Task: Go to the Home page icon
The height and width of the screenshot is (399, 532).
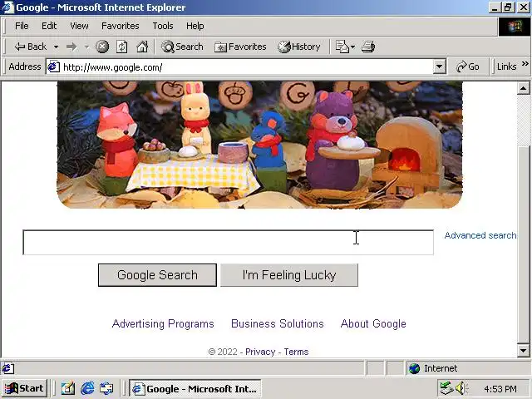Action: [x=142, y=47]
